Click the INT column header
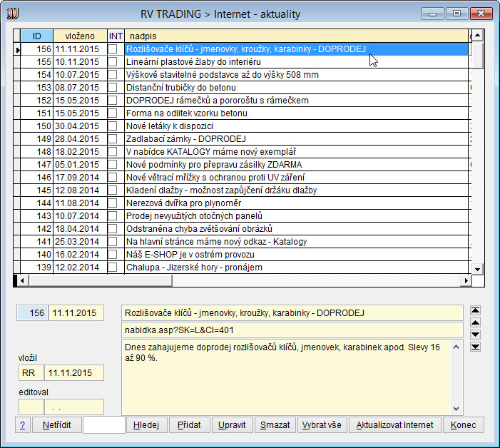Screen dimensions: 500x448 click(116, 36)
